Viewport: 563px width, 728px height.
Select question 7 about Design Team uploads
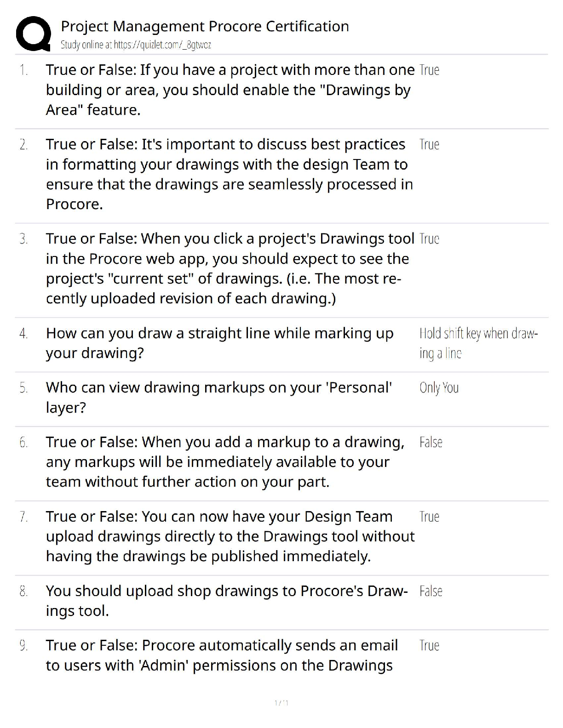(230, 536)
